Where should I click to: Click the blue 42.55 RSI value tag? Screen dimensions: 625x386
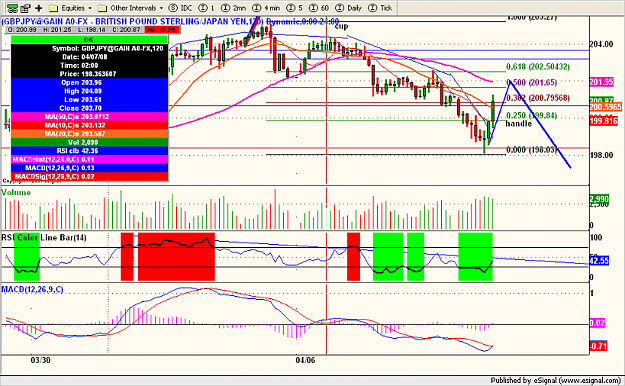point(599,261)
